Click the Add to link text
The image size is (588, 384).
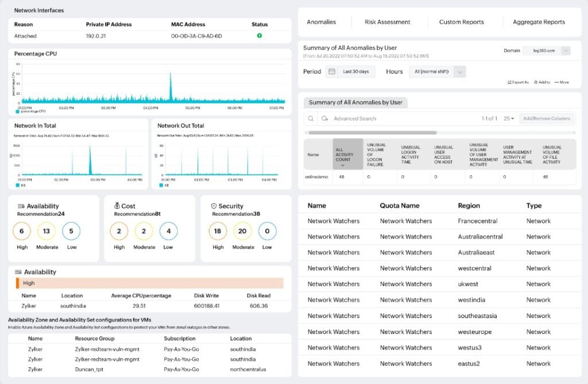544,82
